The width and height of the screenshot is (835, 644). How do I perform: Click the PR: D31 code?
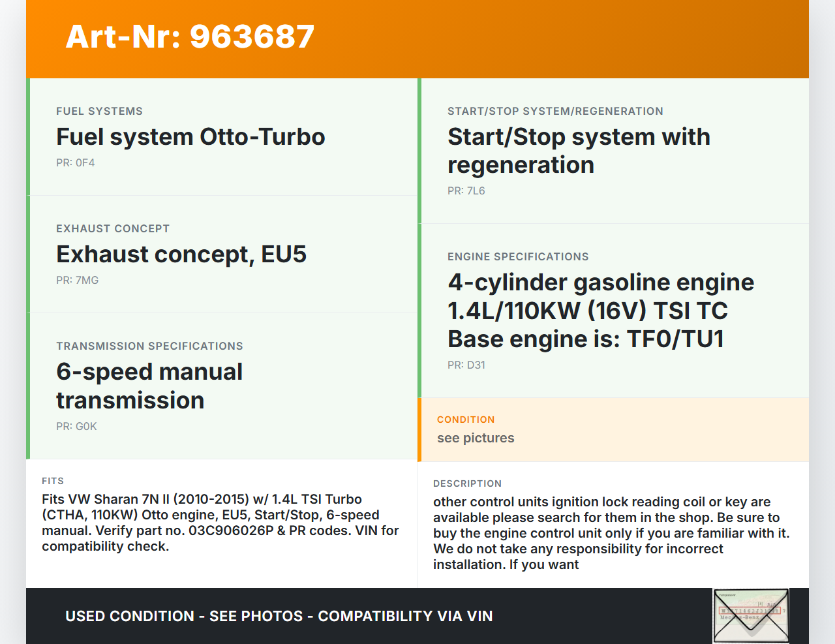pos(466,365)
